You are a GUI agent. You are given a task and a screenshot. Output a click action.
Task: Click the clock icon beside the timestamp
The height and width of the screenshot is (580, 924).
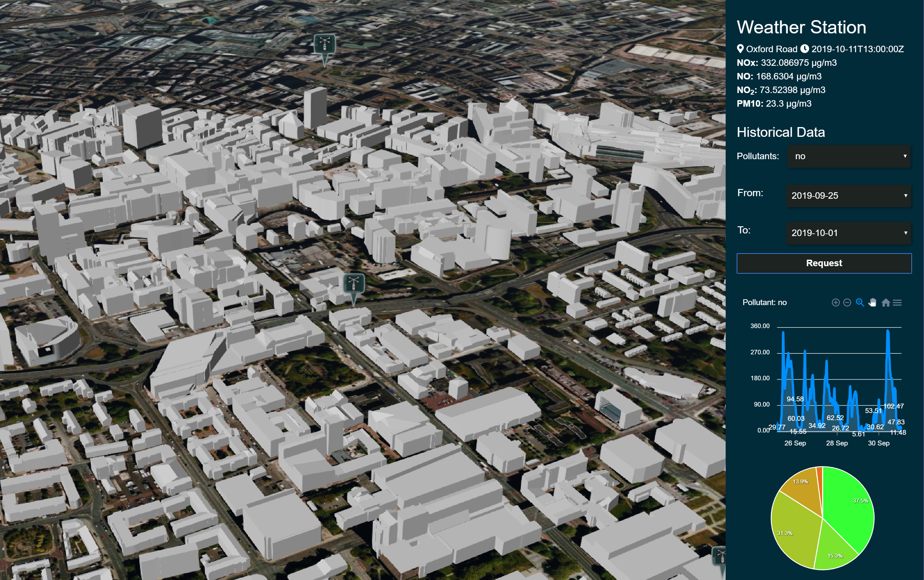click(805, 49)
